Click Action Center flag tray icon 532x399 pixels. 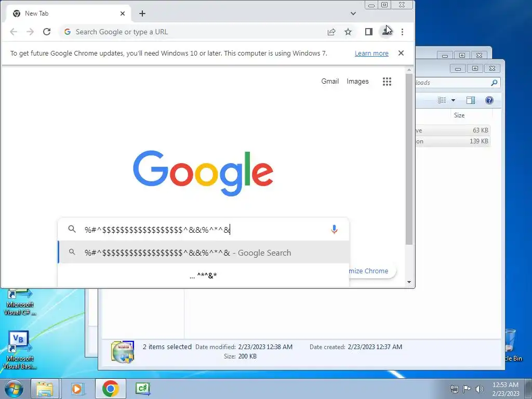(x=467, y=389)
